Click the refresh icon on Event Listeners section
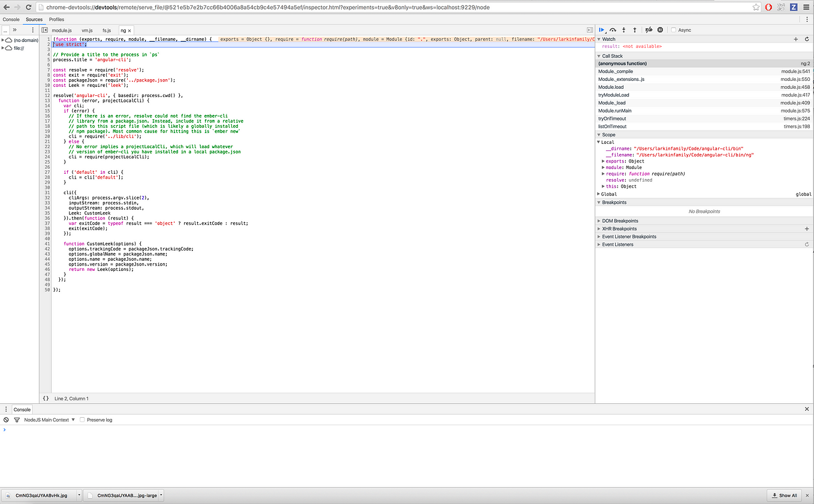 click(x=807, y=244)
